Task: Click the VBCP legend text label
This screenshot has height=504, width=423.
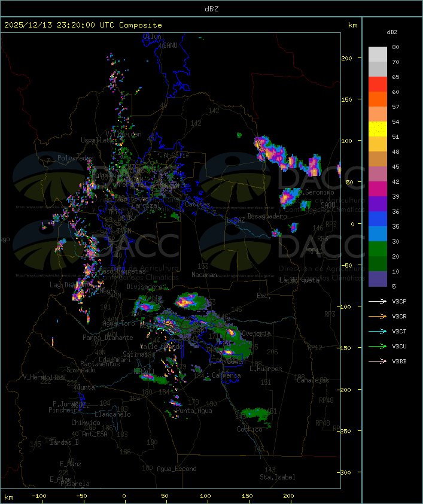Action: click(399, 301)
